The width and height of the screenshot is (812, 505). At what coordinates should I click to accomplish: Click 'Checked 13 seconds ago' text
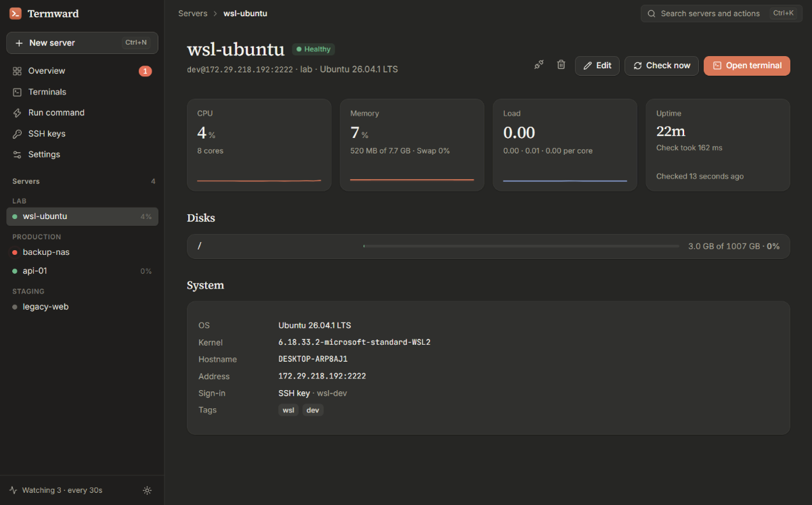coord(700,176)
